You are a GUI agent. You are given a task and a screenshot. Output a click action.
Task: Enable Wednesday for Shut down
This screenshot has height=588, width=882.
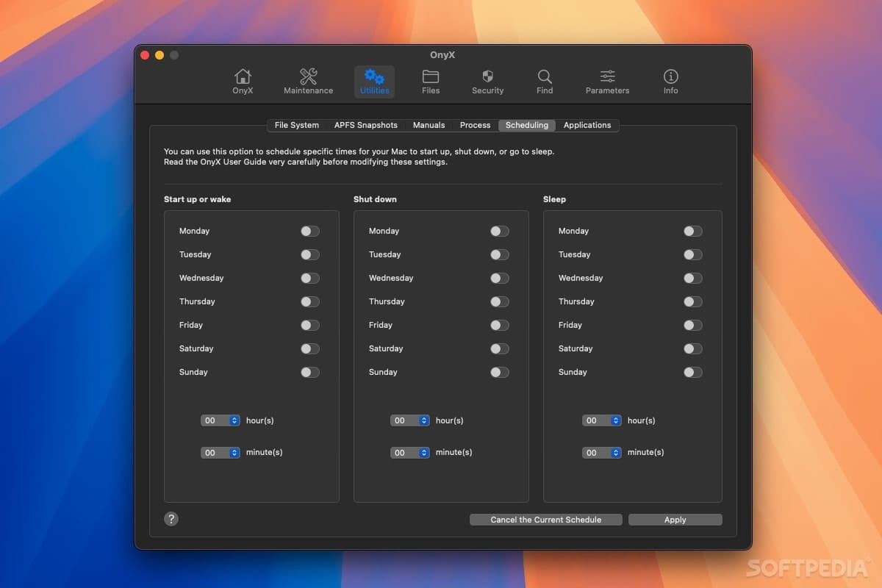(x=500, y=278)
